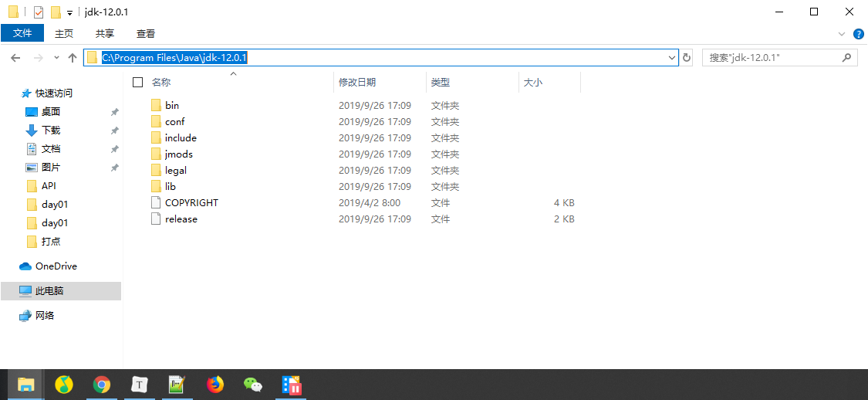Image resolution: width=868 pixels, height=400 pixels.
Task: Expand the address bar history dropdown
Action: (672, 58)
